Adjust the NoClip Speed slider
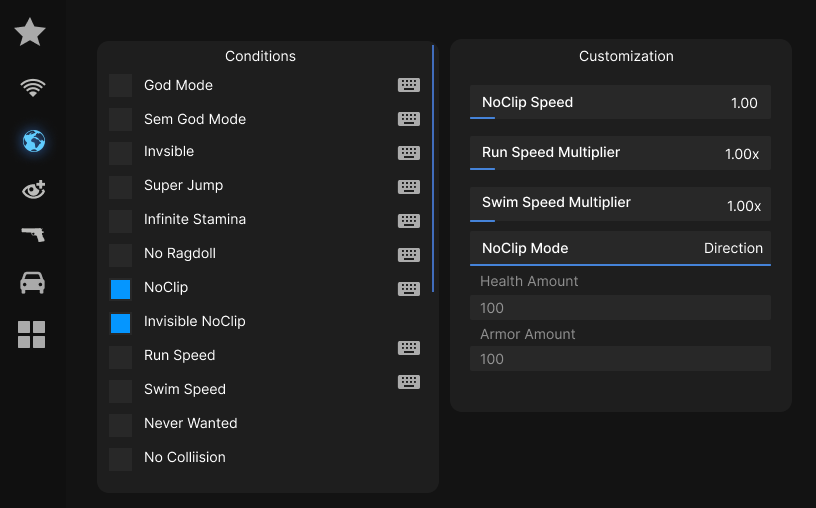 click(x=620, y=103)
